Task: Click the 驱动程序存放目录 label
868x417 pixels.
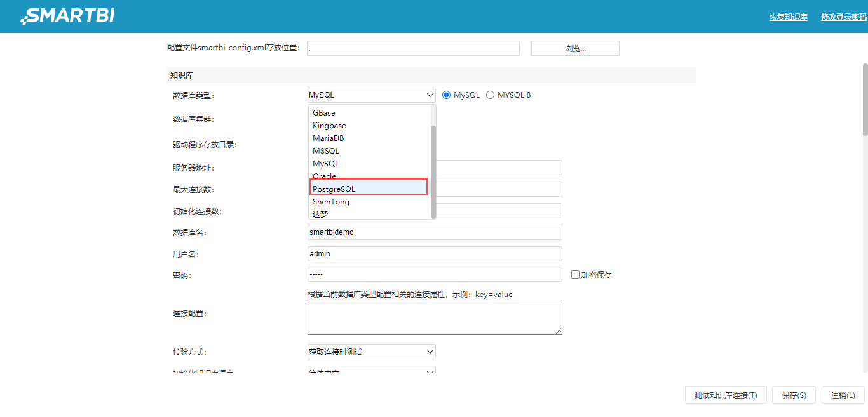Action: pos(205,145)
